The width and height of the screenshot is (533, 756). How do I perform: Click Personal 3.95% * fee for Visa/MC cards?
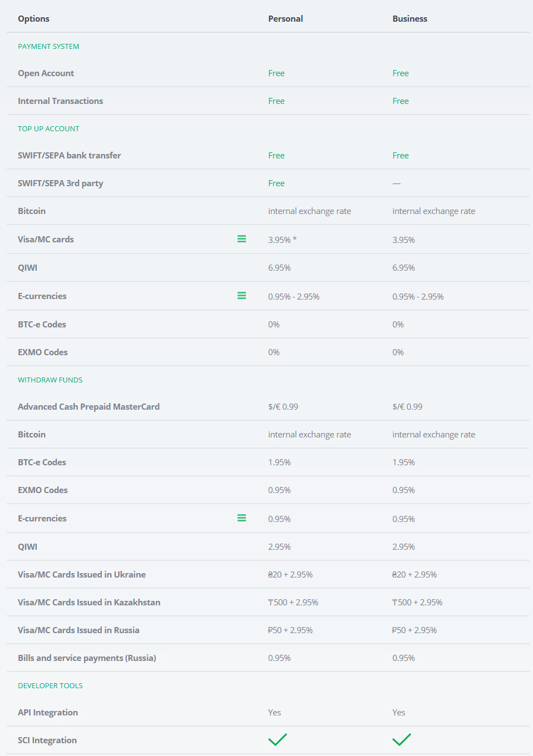282,240
